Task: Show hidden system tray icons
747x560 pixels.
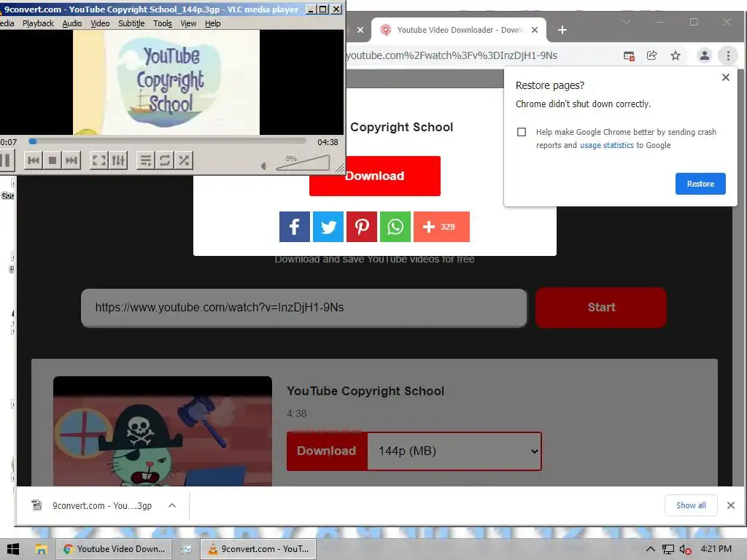Action: pos(650,549)
